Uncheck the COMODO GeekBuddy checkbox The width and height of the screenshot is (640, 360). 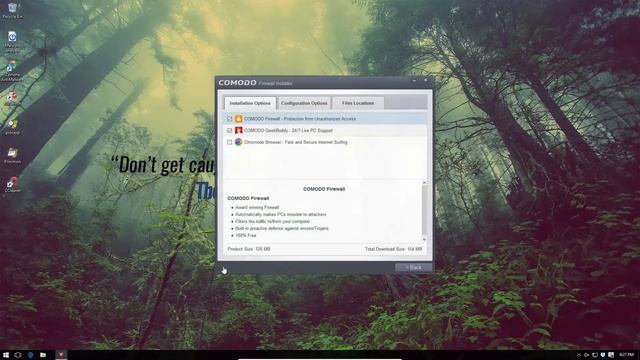pyautogui.click(x=229, y=131)
